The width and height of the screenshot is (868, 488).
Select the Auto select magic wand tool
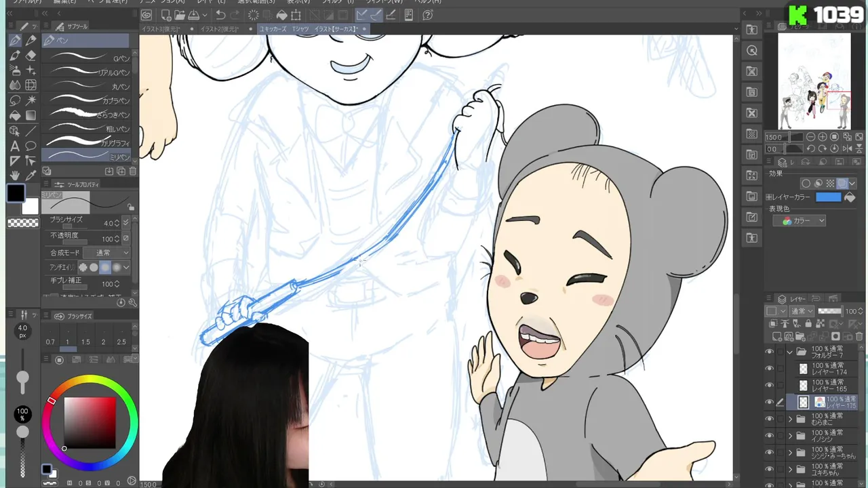tap(31, 100)
